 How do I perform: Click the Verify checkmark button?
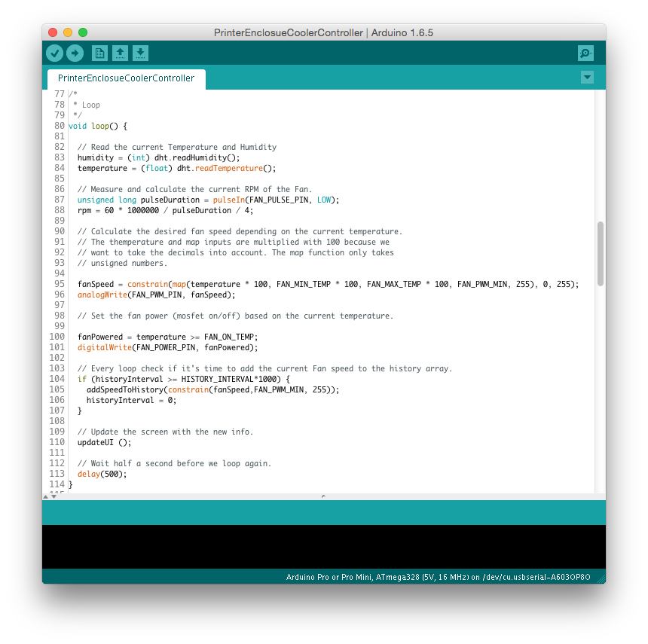[54, 53]
